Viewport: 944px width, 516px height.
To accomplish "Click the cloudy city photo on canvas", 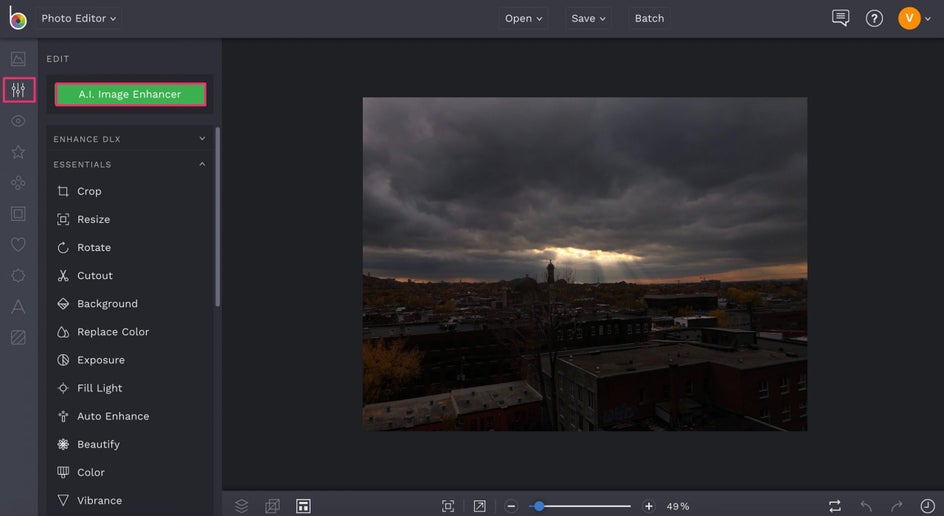I will (585, 264).
